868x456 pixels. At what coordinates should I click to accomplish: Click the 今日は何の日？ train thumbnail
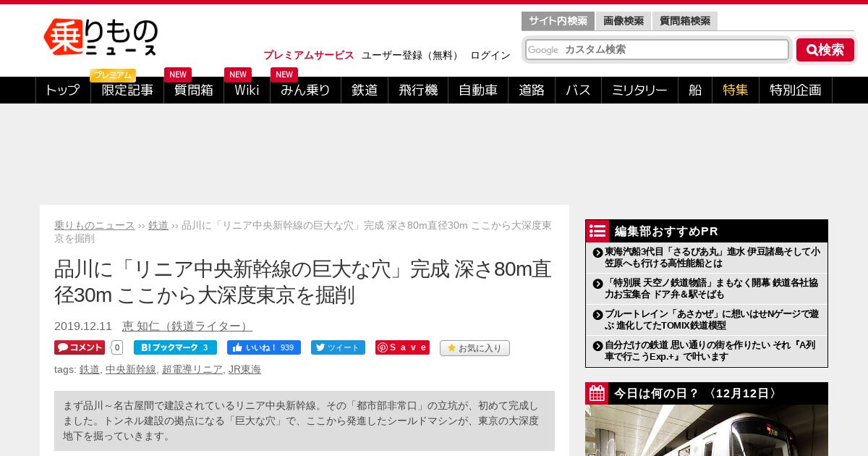point(707,431)
